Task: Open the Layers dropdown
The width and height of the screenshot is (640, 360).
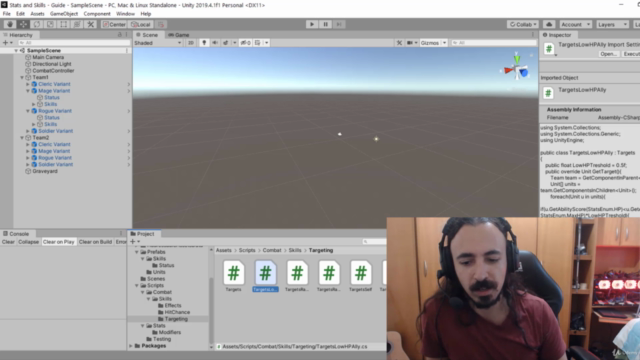Action: coord(612,24)
